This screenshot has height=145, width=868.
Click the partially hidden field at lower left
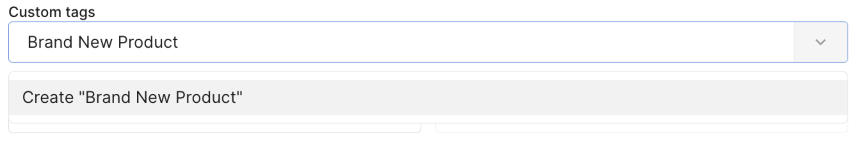[x=214, y=128]
